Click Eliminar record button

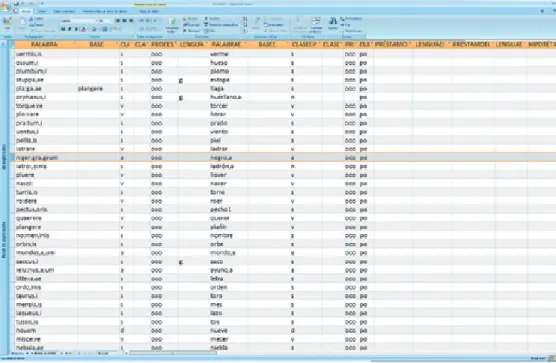pos(191,31)
